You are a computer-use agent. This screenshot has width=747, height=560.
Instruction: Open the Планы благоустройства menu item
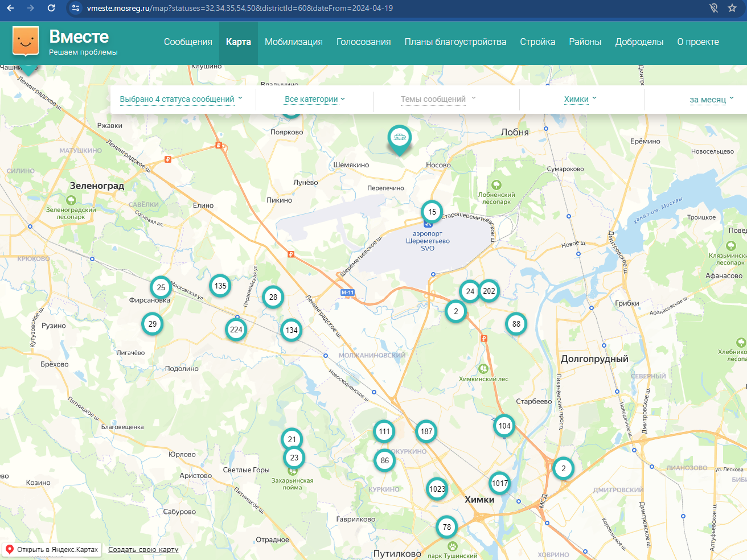[455, 42]
